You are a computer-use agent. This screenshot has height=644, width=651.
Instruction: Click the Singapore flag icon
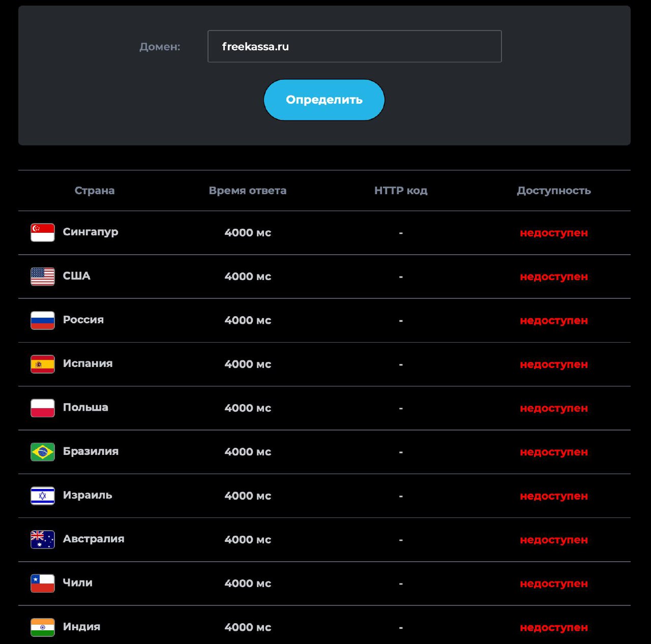(42, 232)
